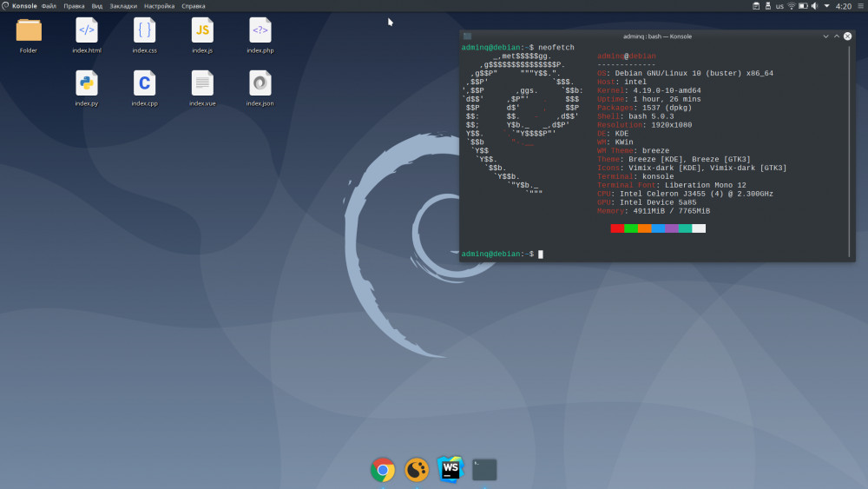The height and width of the screenshot is (489, 868).
Task: Close the Konsole window
Action: (x=847, y=36)
